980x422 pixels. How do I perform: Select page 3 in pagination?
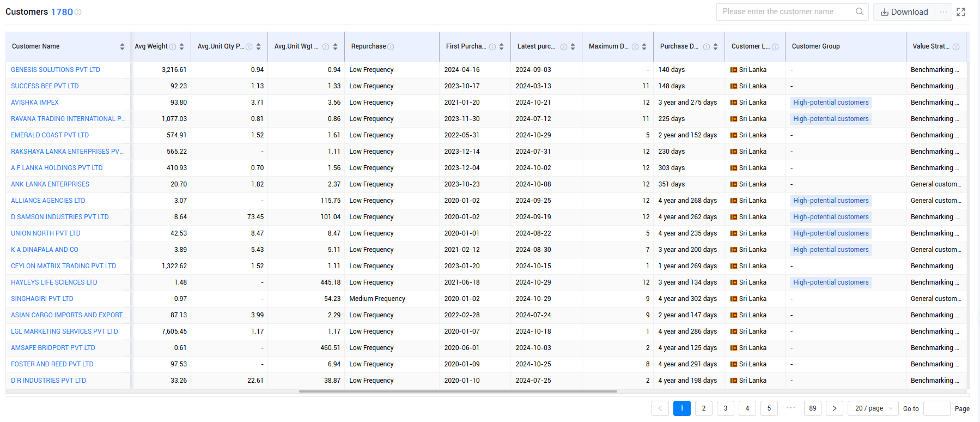tap(726, 408)
